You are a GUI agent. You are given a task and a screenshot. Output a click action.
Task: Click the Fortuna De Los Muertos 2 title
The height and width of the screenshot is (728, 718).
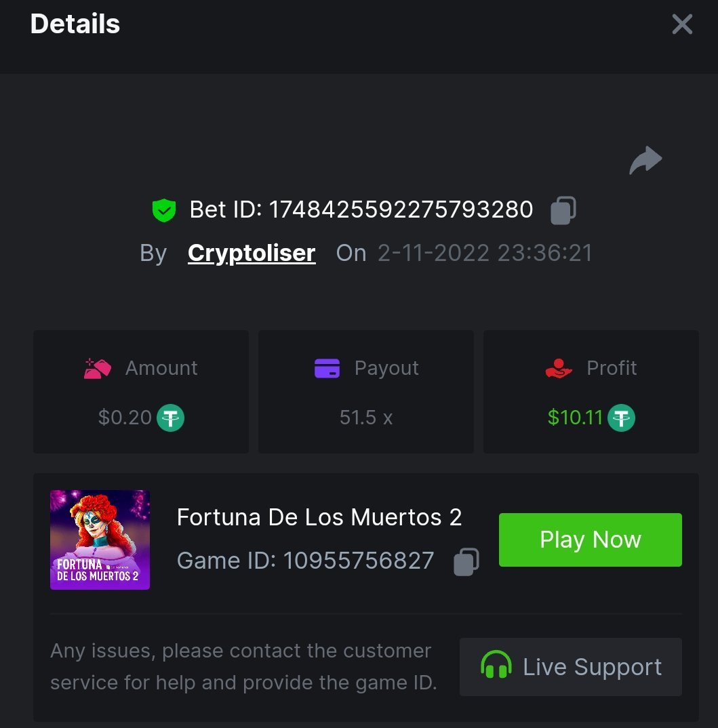[319, 517]
